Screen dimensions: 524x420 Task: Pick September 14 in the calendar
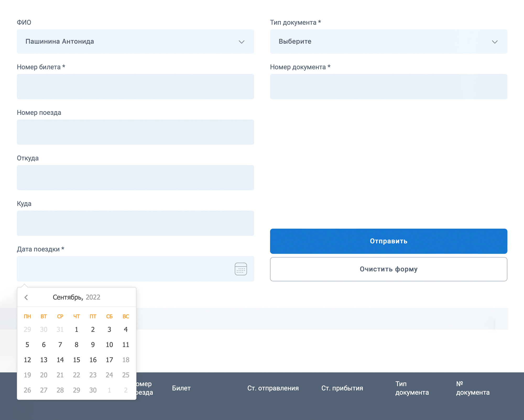point(60,360)
